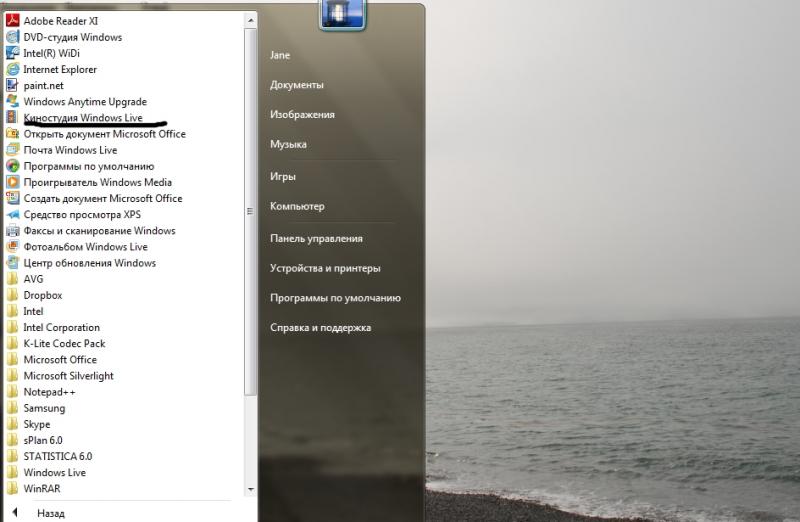Open Adobe Reader XI icon
Viewport: 800px width, 522px height.
pyautogui.click(x=12, y=20)
